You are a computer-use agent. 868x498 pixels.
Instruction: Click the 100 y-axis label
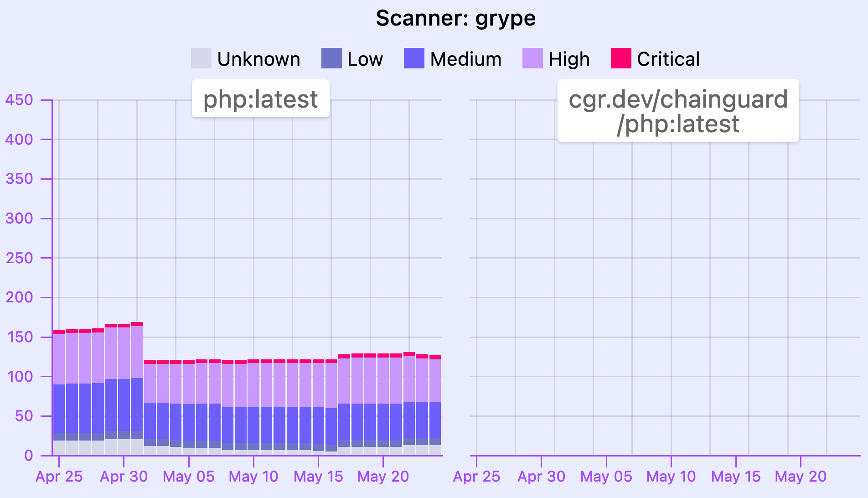[x=19, y=376]
